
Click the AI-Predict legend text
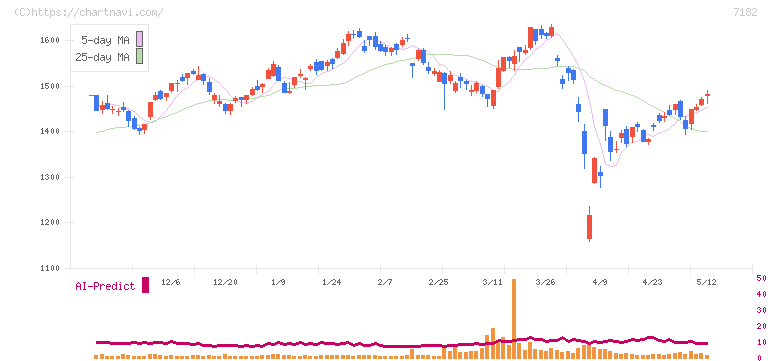click(105, 286)
